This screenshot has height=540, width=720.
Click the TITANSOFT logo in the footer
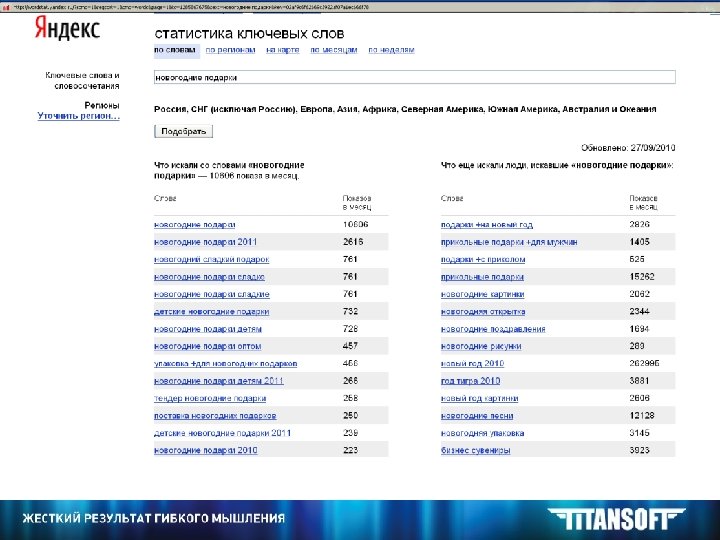(x=617, y=519)
